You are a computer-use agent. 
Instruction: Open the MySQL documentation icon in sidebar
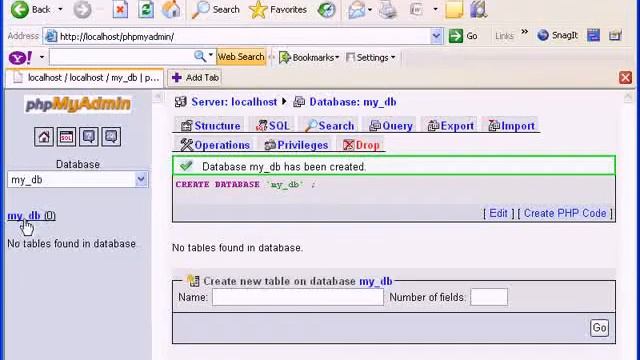point(111,137)
